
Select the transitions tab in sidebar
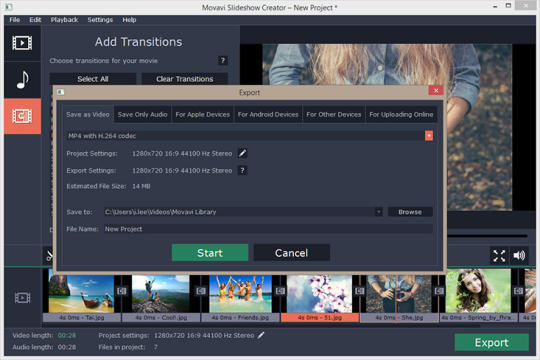click(x=22, y=116)
